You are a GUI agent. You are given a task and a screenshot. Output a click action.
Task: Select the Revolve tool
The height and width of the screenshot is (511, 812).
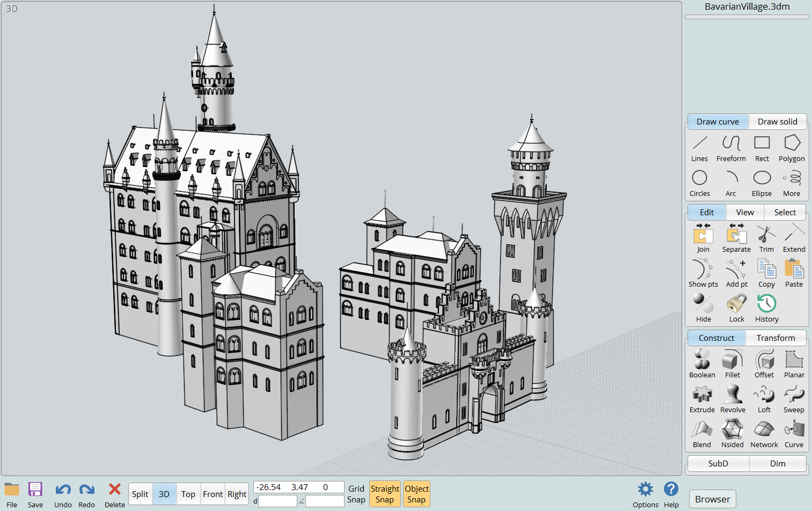click(x=733, y=399)
